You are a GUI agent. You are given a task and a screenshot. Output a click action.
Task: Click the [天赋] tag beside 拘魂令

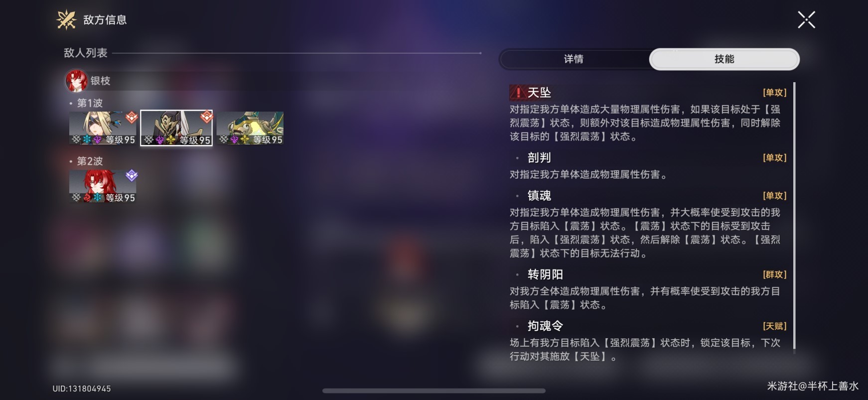click(774, 326)
